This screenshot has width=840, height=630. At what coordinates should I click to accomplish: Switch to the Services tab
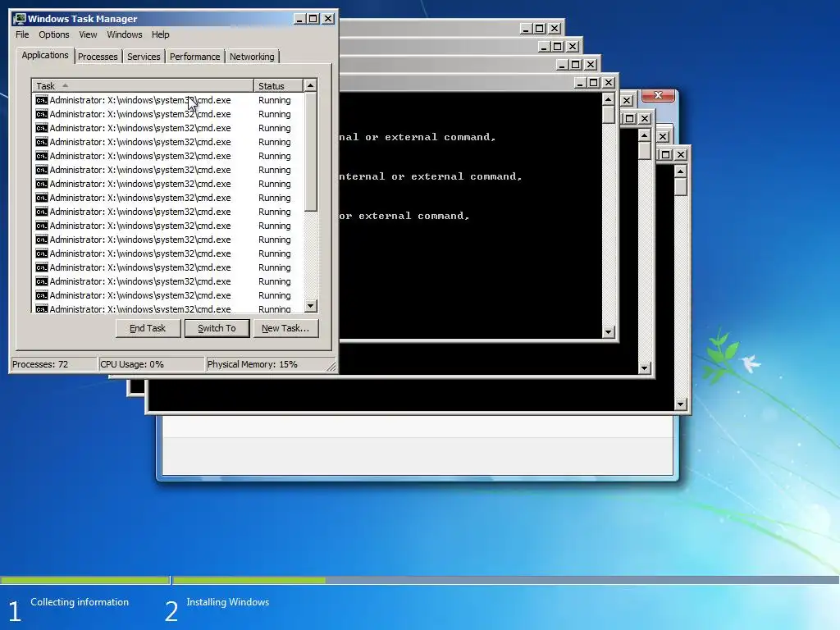(x=144, y=57)
